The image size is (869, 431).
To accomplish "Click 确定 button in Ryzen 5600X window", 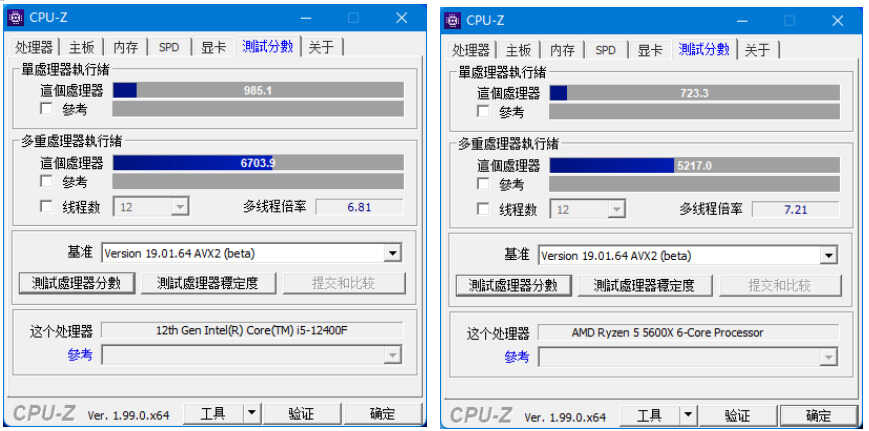I will pyautogui.click(x=819, y=415).
